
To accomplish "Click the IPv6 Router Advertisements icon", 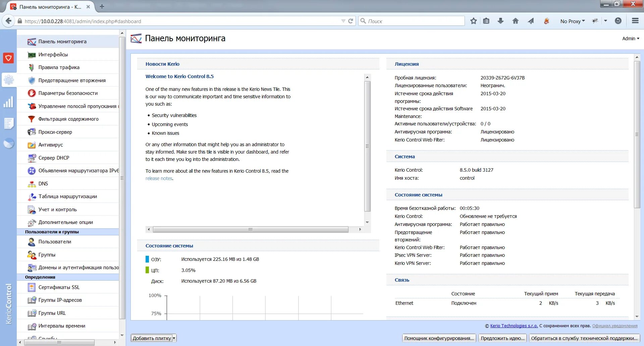I will pyautogui.click(x=32, y=171).
